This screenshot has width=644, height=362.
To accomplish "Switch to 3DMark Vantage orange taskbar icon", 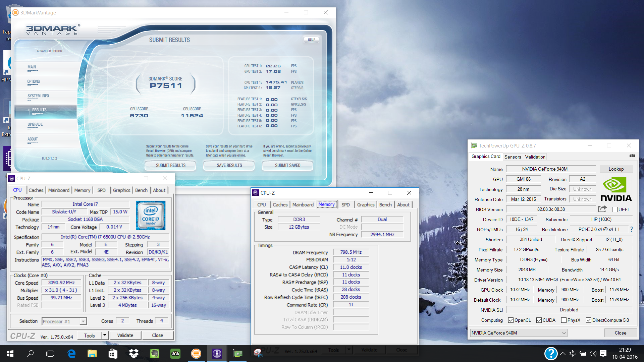I will coord(196,354).
